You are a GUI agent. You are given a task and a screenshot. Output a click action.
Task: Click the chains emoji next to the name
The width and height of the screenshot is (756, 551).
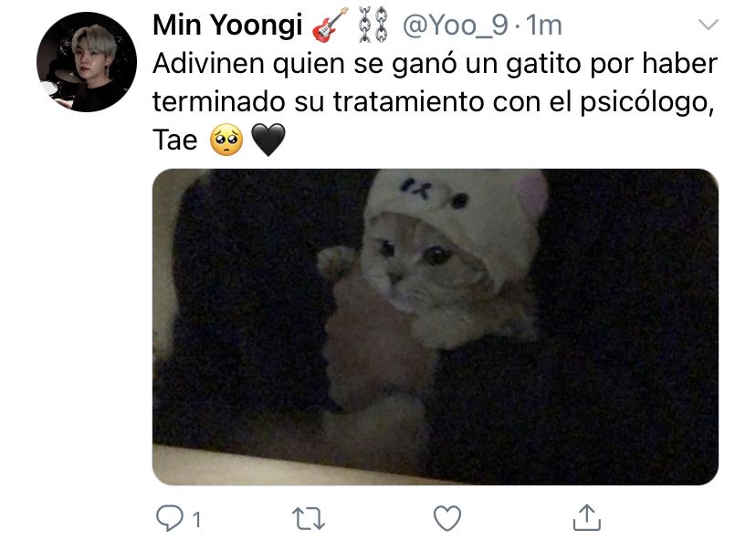pos(373,25)
